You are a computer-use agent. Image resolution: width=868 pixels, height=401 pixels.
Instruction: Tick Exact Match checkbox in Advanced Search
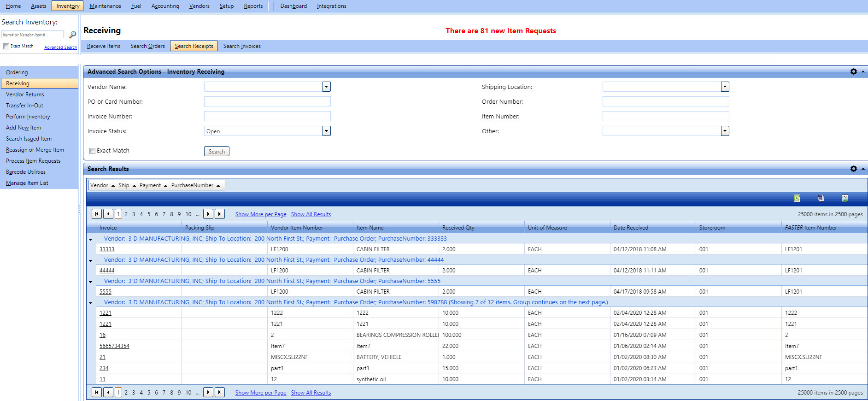[x=93, y=151]
